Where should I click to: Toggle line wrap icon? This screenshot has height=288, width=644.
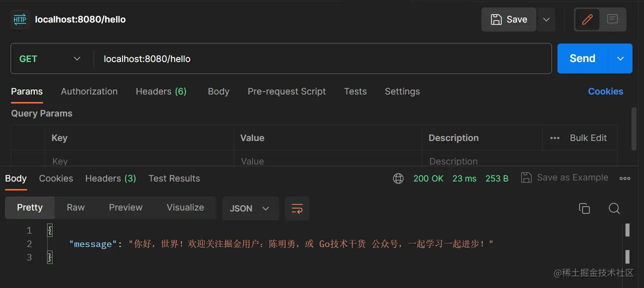pos(297,208)
